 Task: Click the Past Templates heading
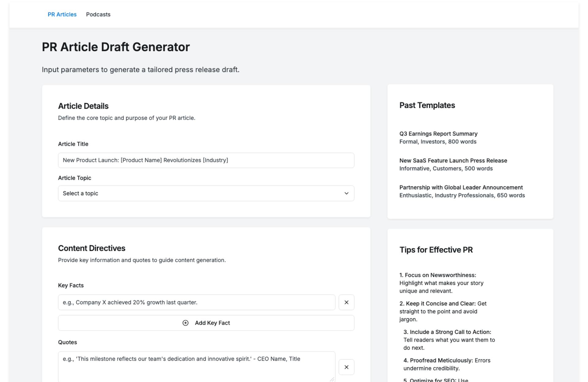[427, 105]
